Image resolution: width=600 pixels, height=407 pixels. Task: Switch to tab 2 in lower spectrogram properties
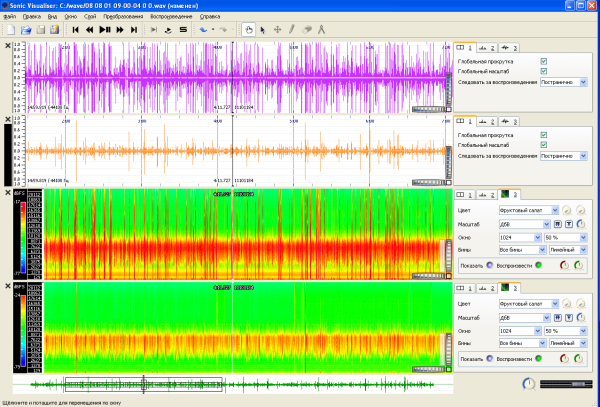[x=487, y=288]
